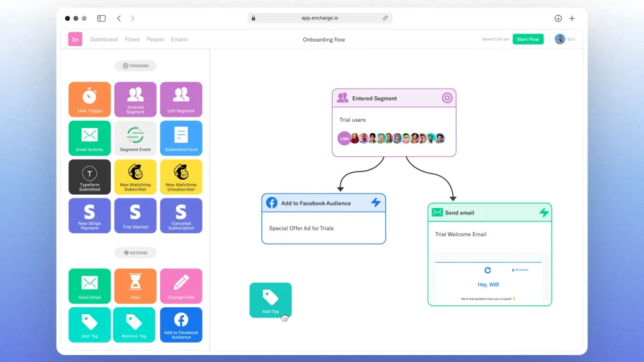Open the Emails page link
This screenshot has height=362, width=644.
tap(179, 39)
